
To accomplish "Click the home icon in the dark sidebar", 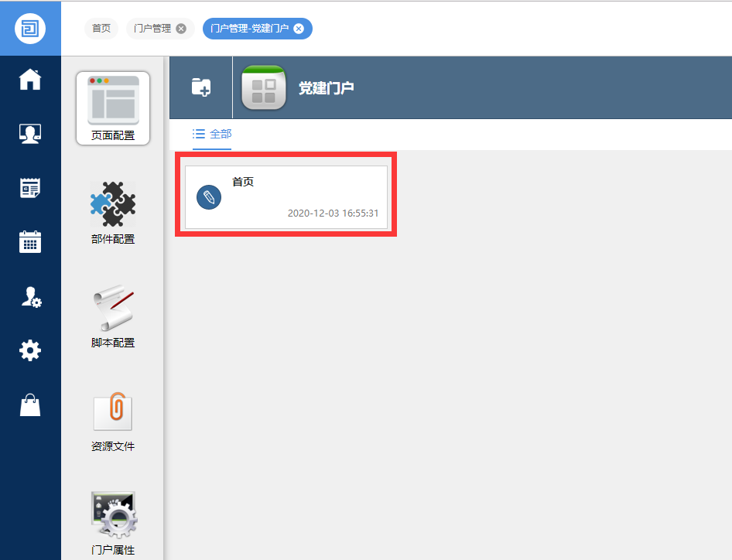I will (30, 80).
